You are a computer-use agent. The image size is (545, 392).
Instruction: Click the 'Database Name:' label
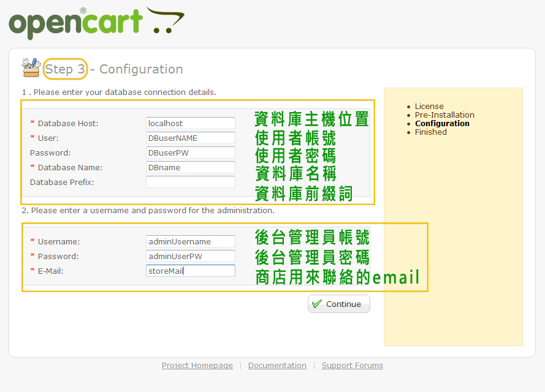pos(71,167)
